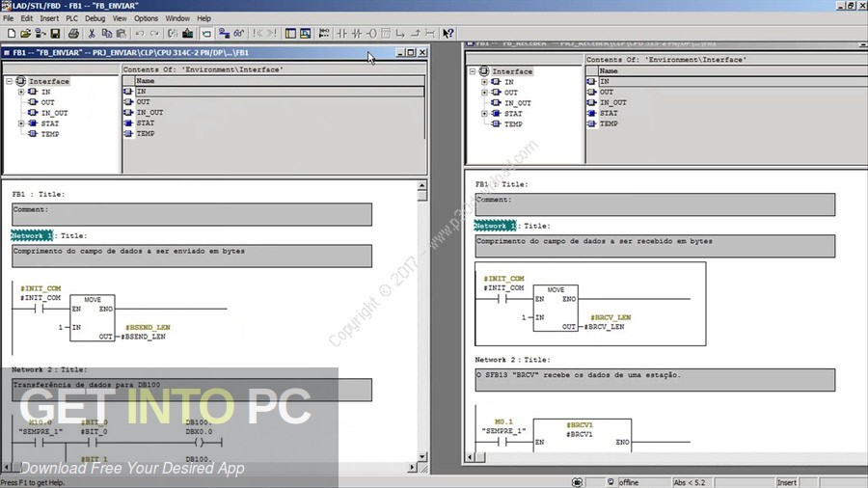Click the Overviews panel toolbar icon
The height and width of the screenshot is (488, 868).
point(290,34)
